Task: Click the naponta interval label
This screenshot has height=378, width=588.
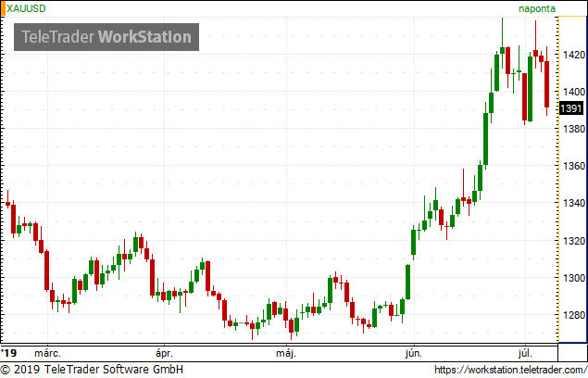Action: pyautogui.click(x=537, y=8)
